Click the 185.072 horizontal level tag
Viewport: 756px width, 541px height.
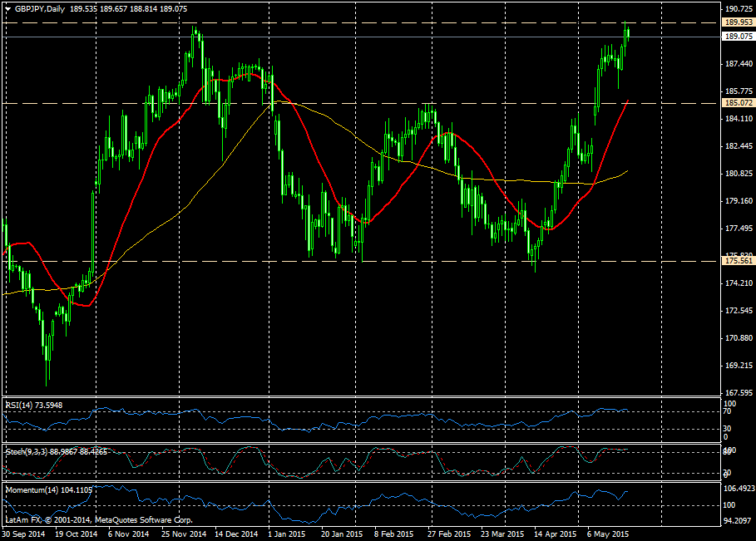[739, 103]
